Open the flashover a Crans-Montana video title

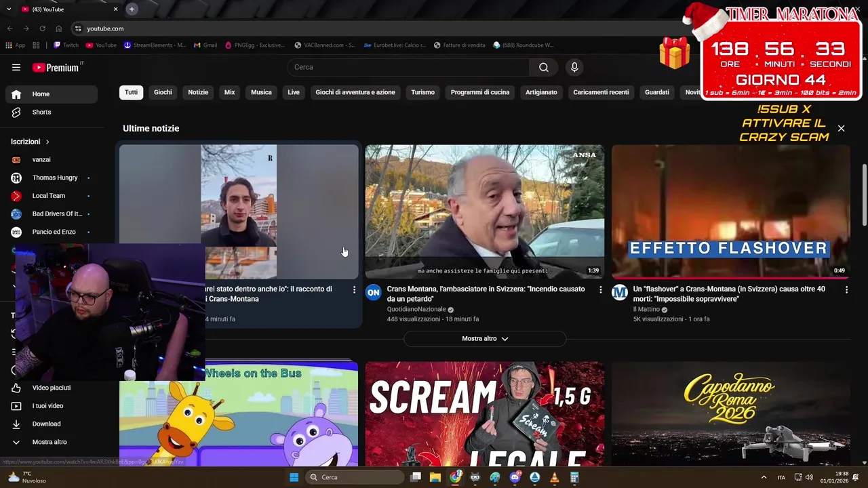click(729, 293)
